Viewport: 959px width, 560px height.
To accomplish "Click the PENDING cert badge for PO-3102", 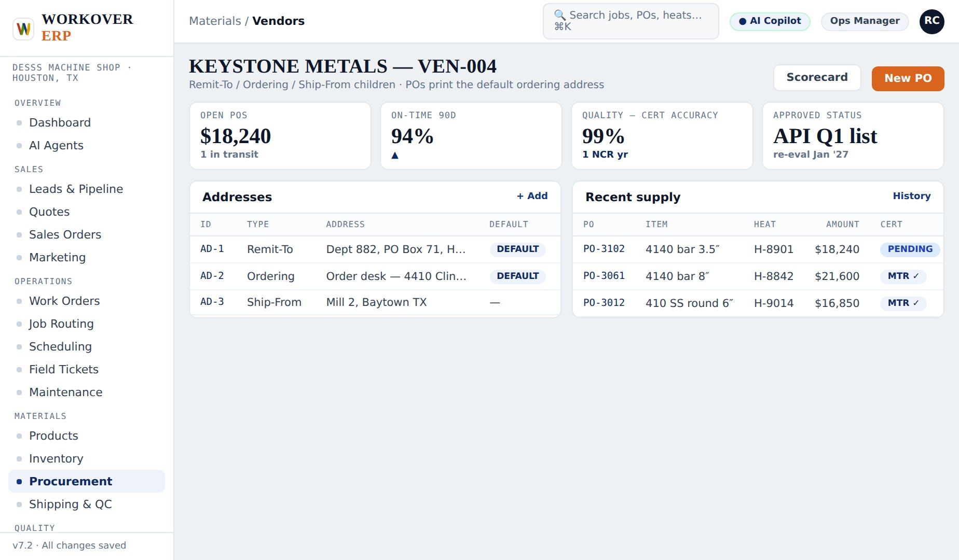I will coord(910,249).
